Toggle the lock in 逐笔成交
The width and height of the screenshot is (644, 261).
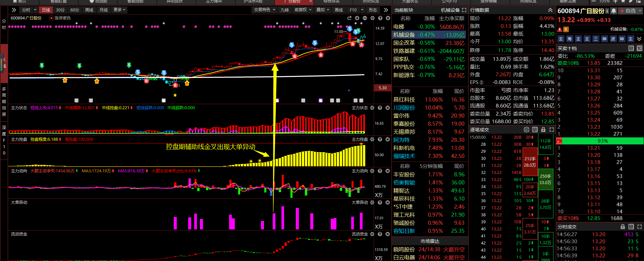pos(543,130)
